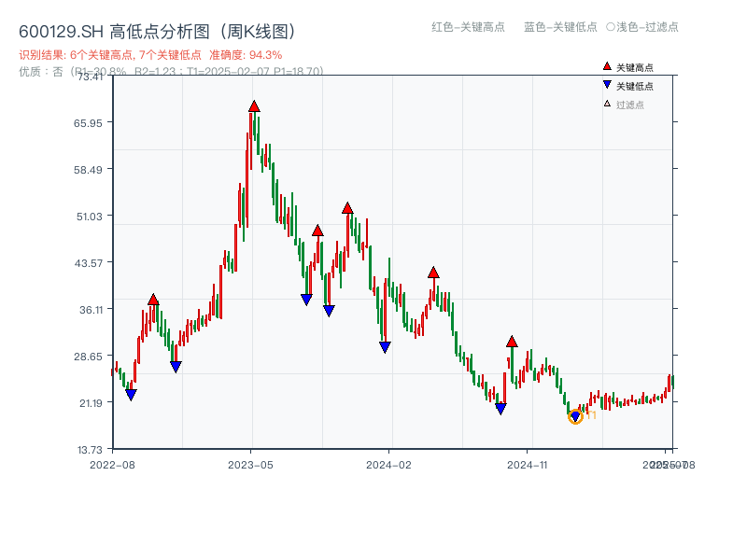
Task: Select the last red triangle marker before 2024-11
Action: 512,341
